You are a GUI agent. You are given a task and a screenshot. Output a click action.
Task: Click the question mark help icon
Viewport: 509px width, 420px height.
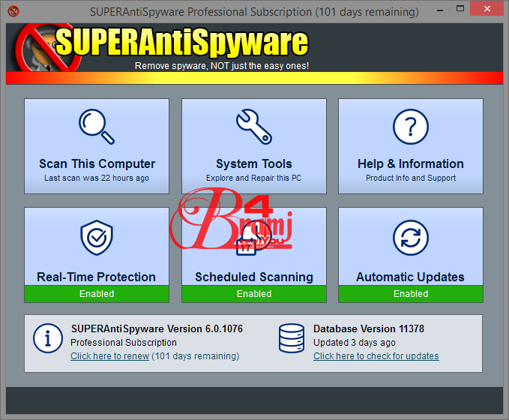pyautogui.click(x=410, y=126)
